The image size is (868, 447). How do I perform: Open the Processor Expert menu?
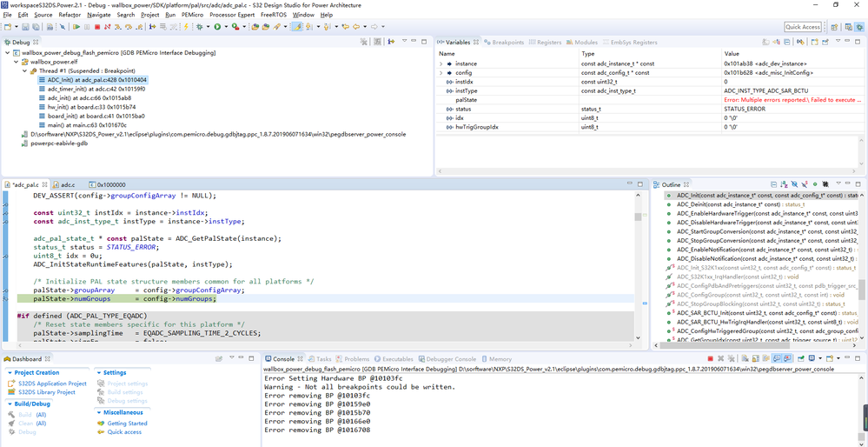coord(233,15)
